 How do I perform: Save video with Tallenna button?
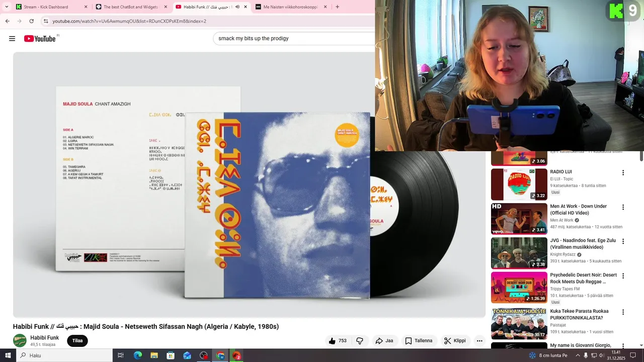tap(419, 341)
